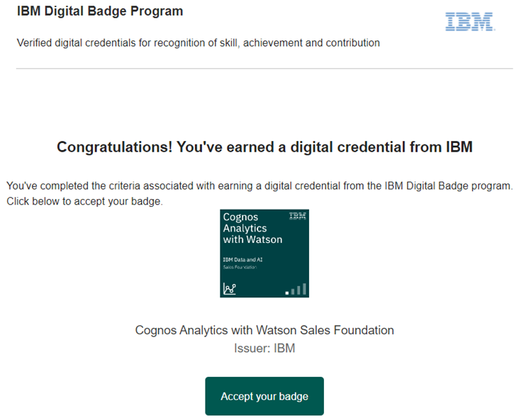
Task: Click the completed criteria paragraph text
Action: point(260,186)
